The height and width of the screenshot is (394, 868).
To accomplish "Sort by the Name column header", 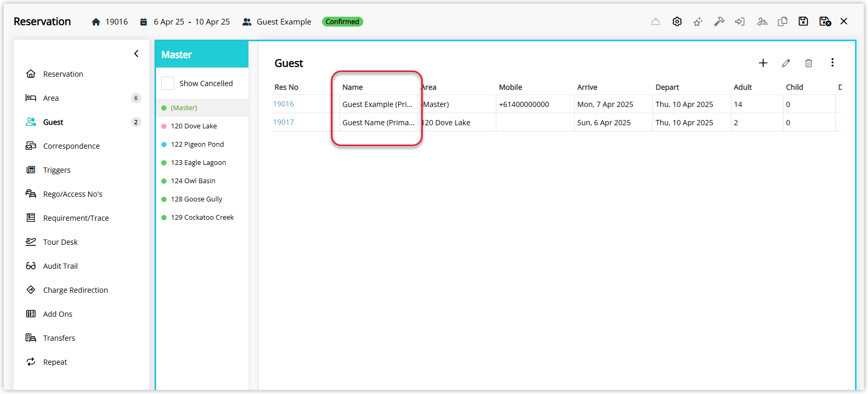I will pyautogui.click(x=353, y=87).
